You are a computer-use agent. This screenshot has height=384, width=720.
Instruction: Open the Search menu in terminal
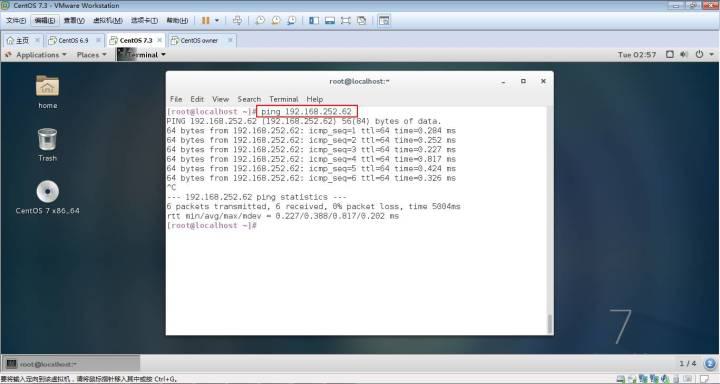click(x=249, y=99)
